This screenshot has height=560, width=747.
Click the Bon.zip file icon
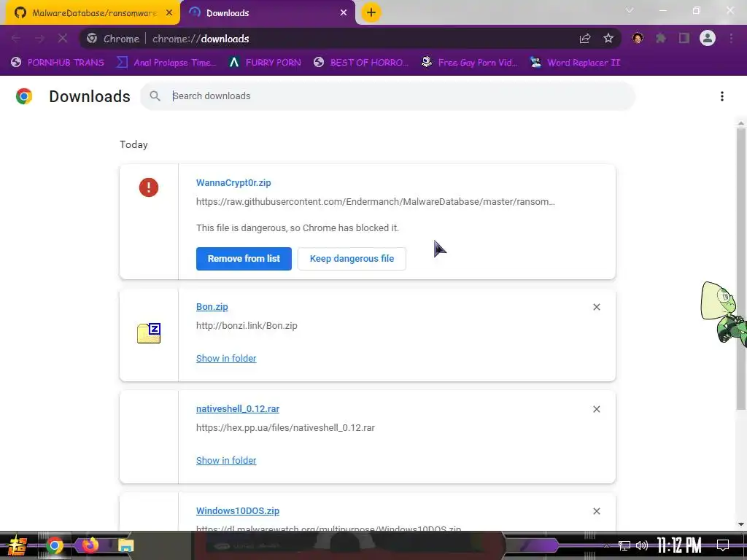pyautogui.click(x=149, y=332)
